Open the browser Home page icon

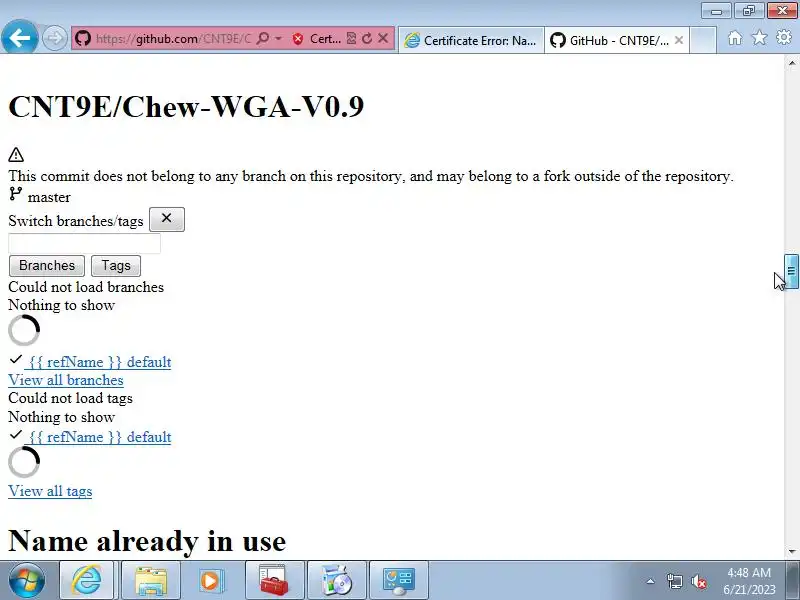[735, 38]
